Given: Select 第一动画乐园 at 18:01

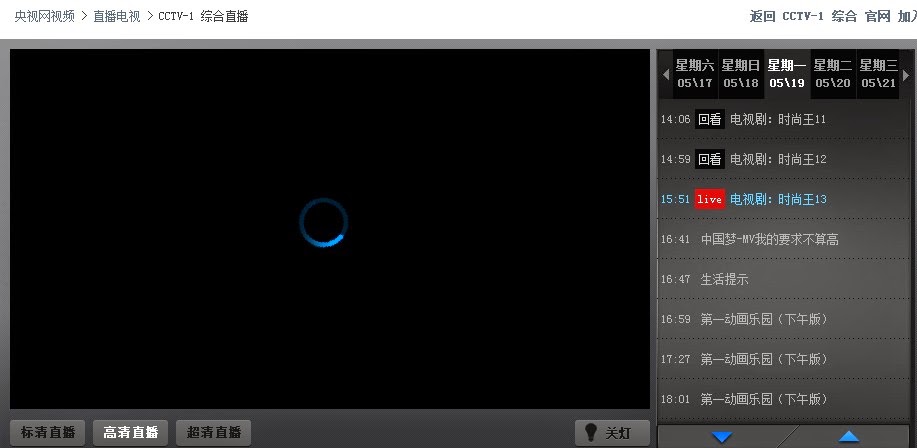Looking at the screenshot, I should point(784,399).
